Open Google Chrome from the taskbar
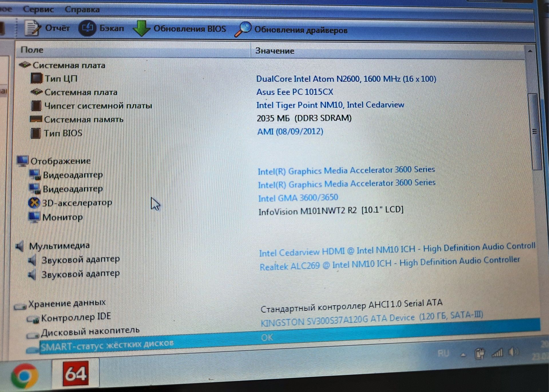The width and height of the screenshot is (549, 392). [25, 376]
